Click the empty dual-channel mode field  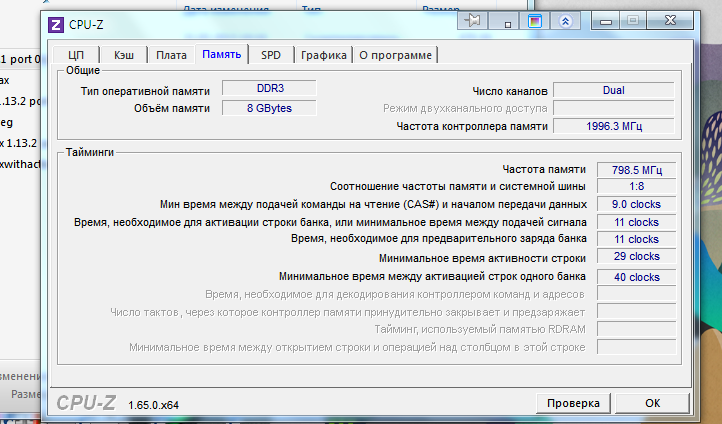[x=614, y=108]
